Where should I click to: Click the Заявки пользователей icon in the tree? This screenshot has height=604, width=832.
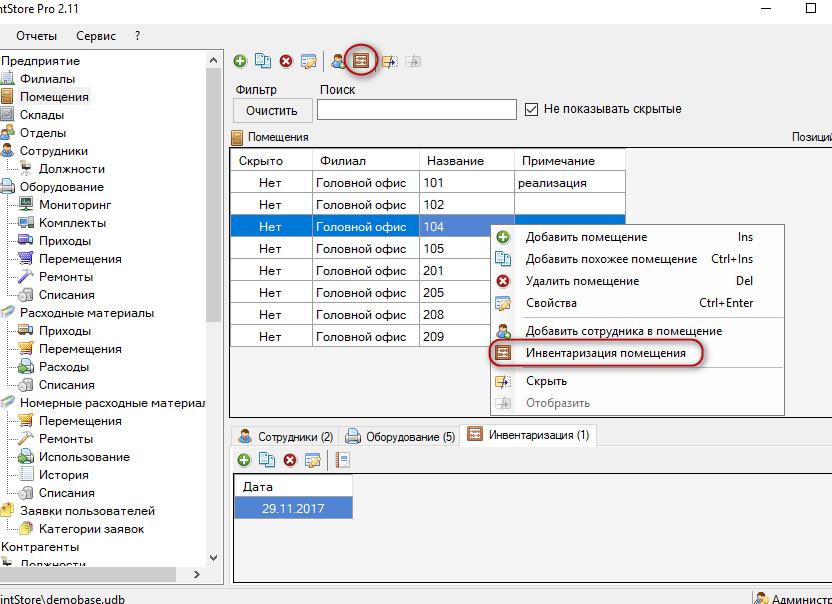7,511
